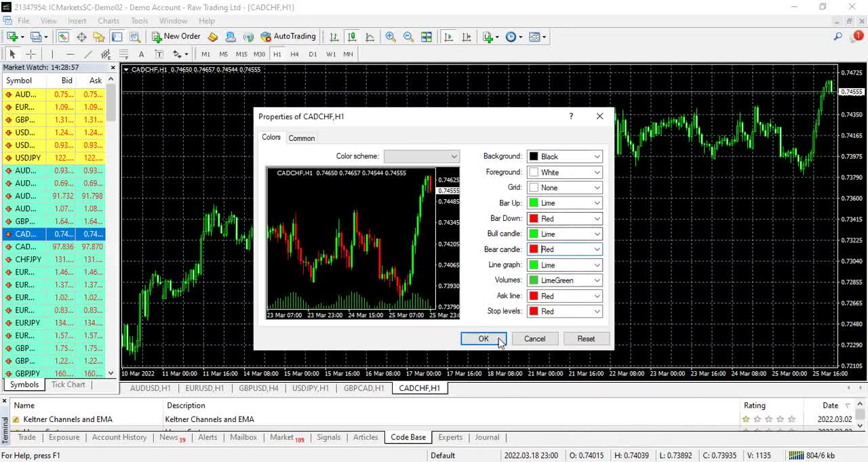
Task: Switch timeframe to MN
Action: click(x=348, y=54)
